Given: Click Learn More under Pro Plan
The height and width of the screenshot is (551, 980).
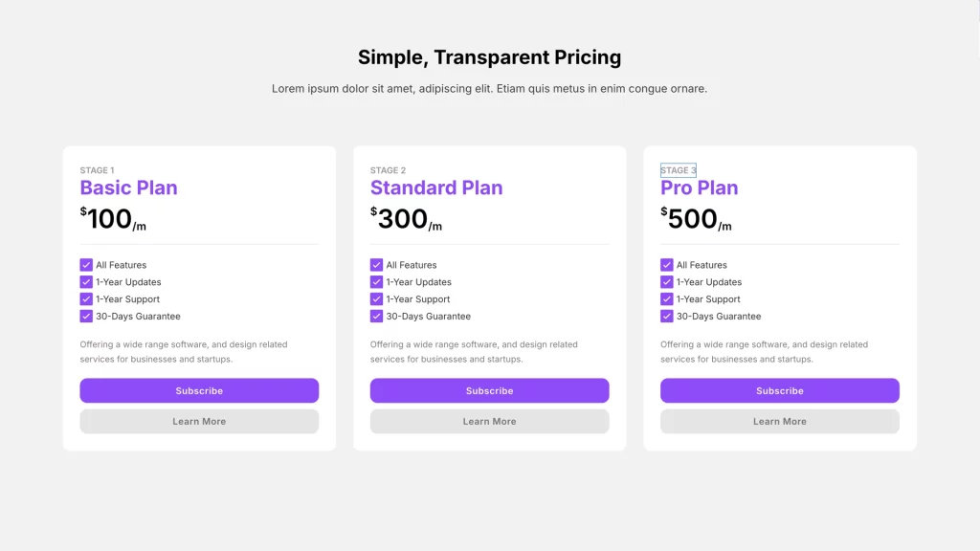Looking at the screenshot, I should click(x=780, y=421).
